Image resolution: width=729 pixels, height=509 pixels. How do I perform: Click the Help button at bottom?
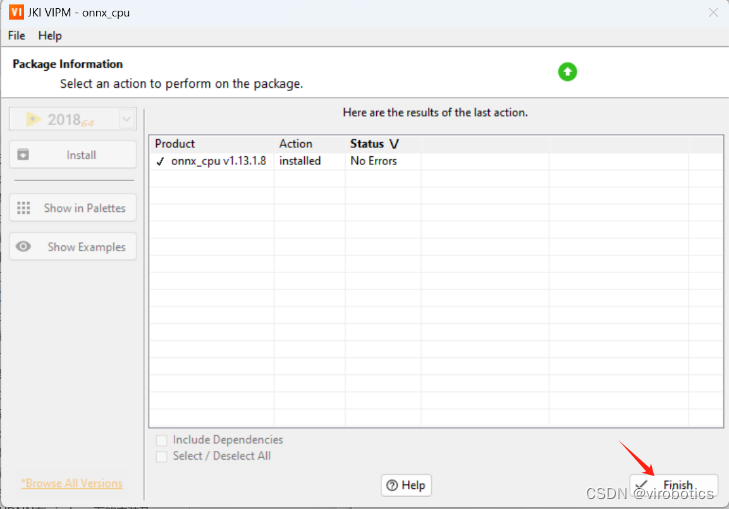click(x=406, y=485)
